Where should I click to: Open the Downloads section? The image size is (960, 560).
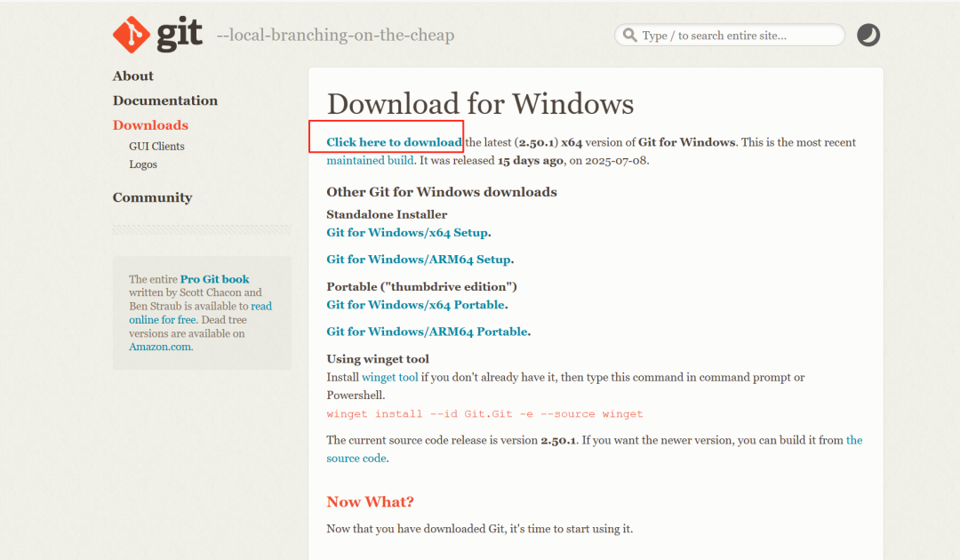(150, 124)
